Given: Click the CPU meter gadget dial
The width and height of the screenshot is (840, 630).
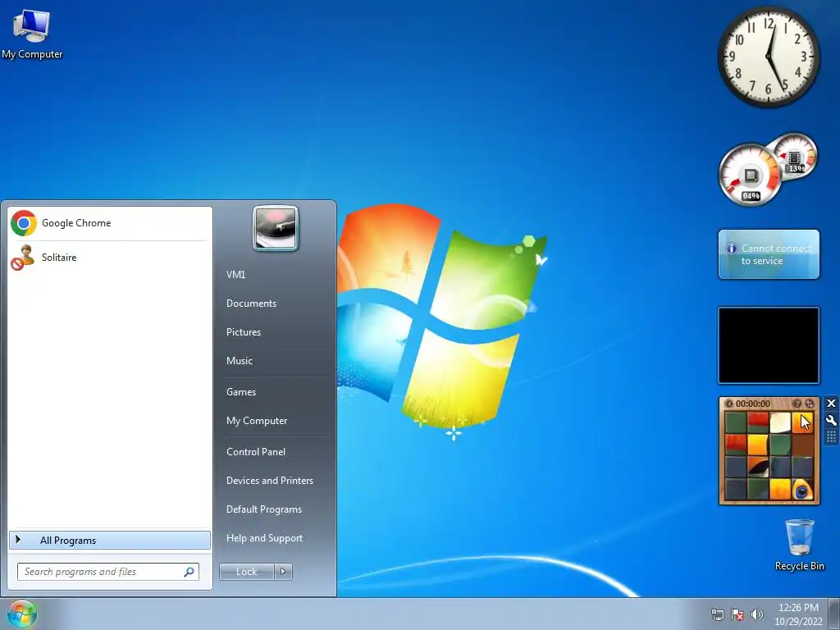Looking at the screenshot, I should [750, 176].
